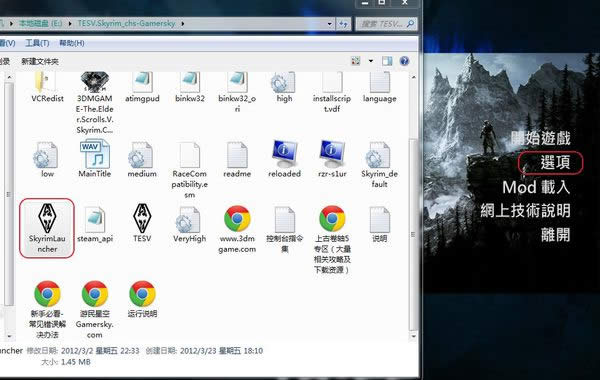Viewport: 600px width, 380px height.
Task: Click TESV.Skyrim_chs-Gamersky breadcrumb
Action: tap(126, 24)
